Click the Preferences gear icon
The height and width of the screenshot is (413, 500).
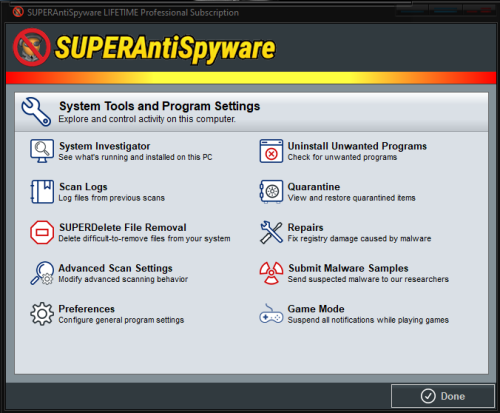[x=42, y=314]
